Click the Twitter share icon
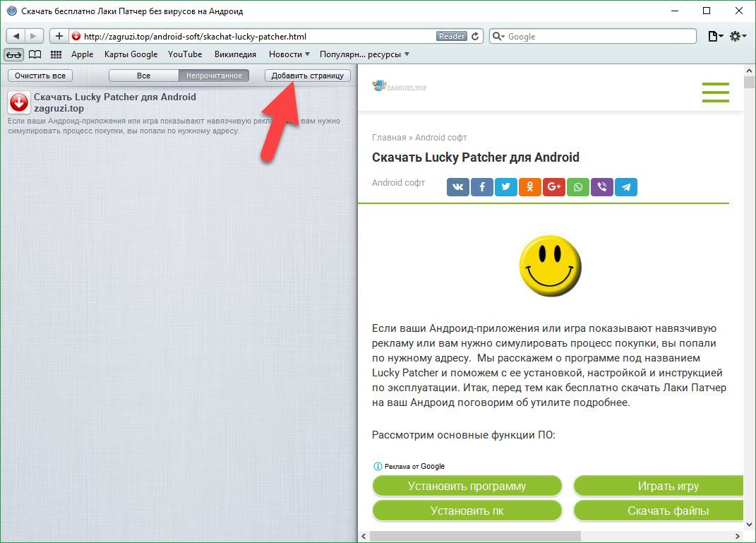Viewport: 756px width, 543px height. click(x=506, y=186)
